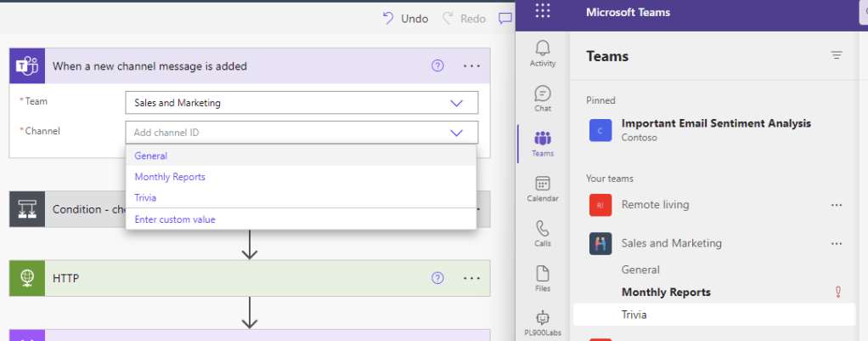Select Trivia from channel dropdown list

coord(301,197)
